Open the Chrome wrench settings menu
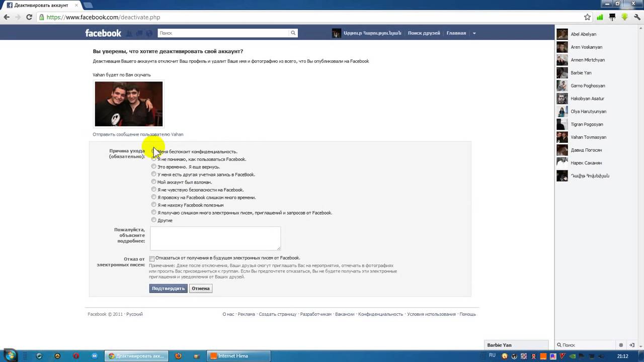 pyautogui.click(x=637, y=17)
